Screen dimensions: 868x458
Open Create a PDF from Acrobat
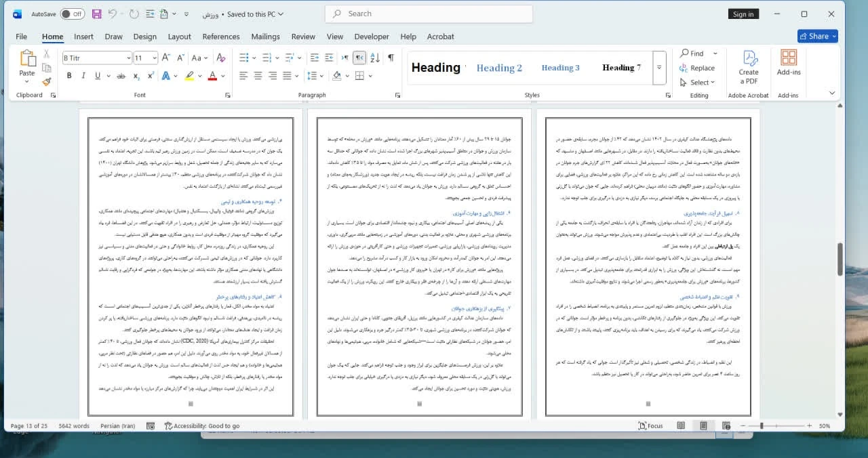pos(749,67)
